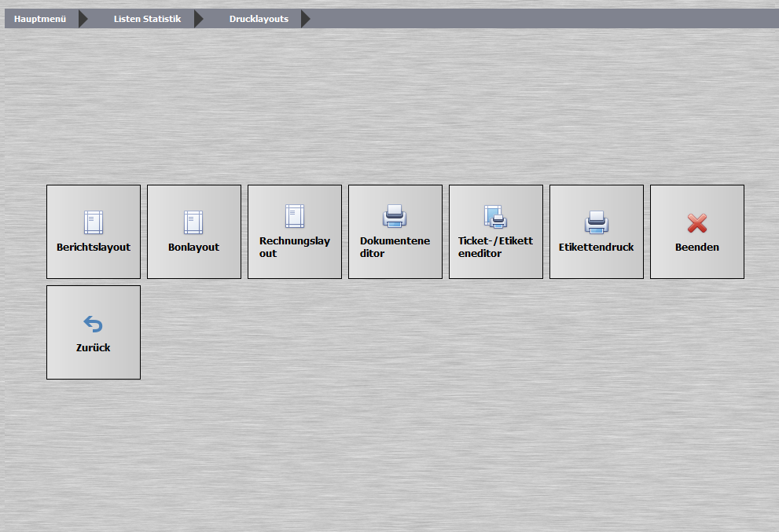Navigate to Listen Statistik breadcrumb
Image resolution: width=779 pixels, height=532 pixels.
(147, 19)
